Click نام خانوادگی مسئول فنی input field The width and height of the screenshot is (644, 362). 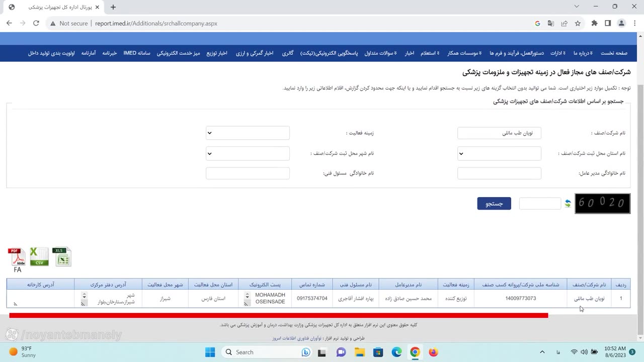pos(248,173)
